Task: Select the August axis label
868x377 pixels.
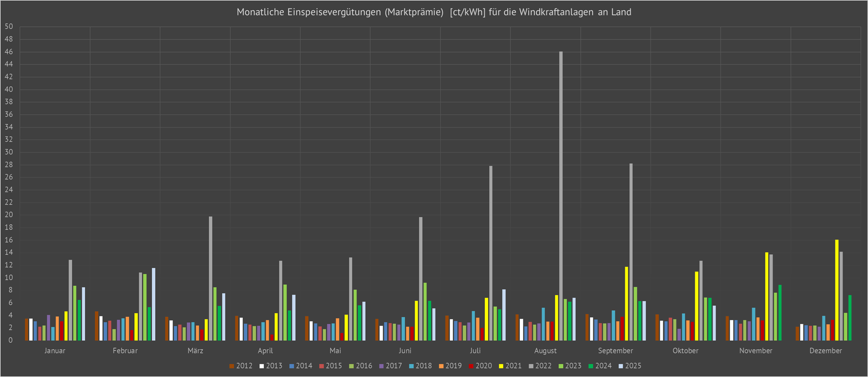Action: click(x=545, y=351)
